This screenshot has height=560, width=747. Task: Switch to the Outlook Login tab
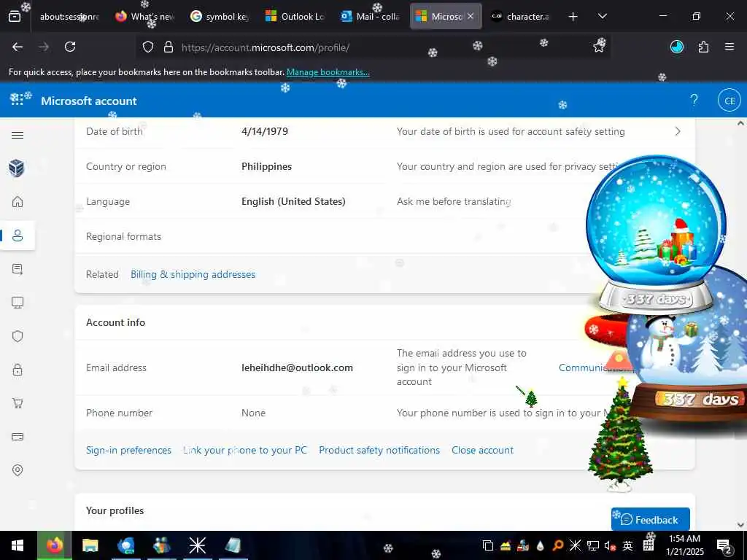tap(295, 17)
